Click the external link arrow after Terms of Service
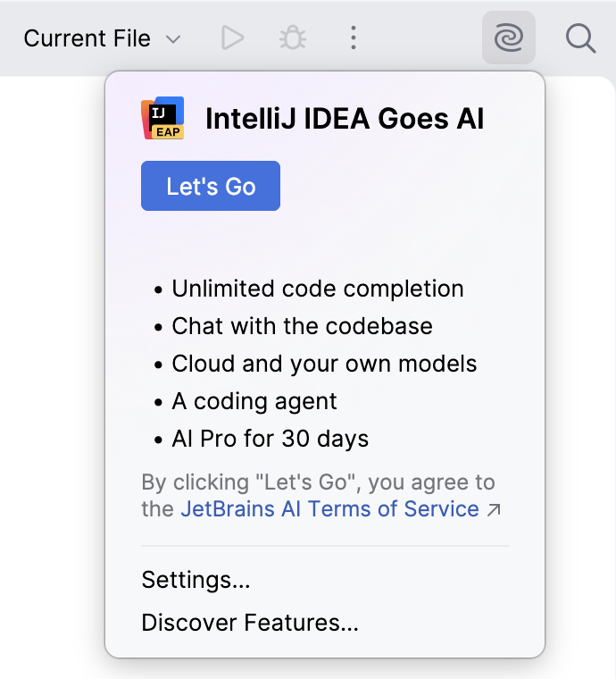The width and height of the screenshot is (616, 679). tap(493, 509)
